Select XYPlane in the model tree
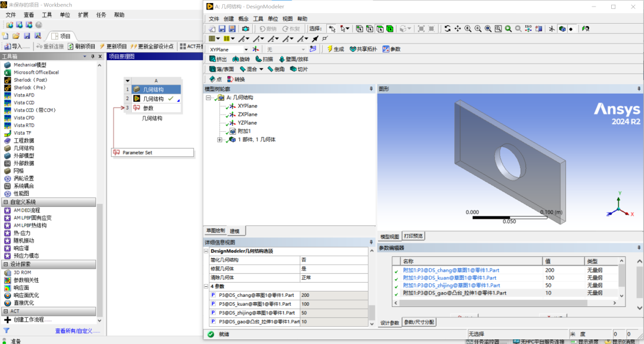The height and width of the screenshot is (344, 644). point(247,106)
